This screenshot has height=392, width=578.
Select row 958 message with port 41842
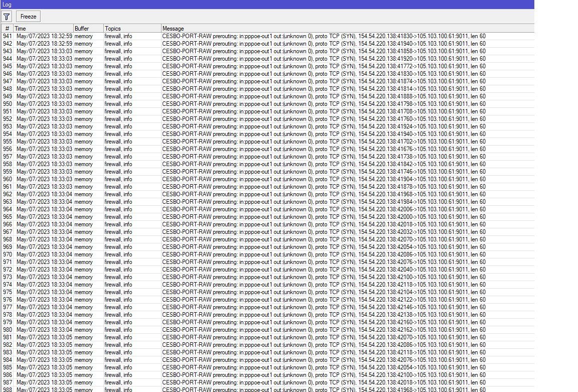(x=324, y=164)
